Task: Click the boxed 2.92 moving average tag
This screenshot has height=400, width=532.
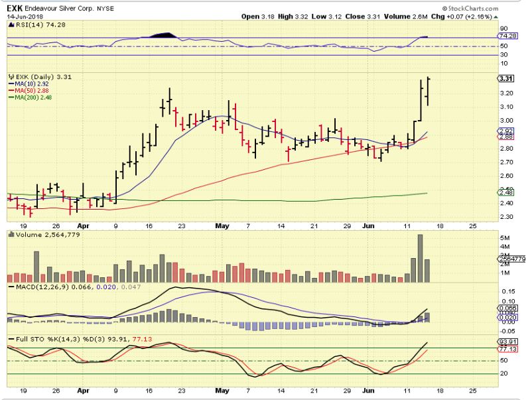Action: click(x=506, y=131)
